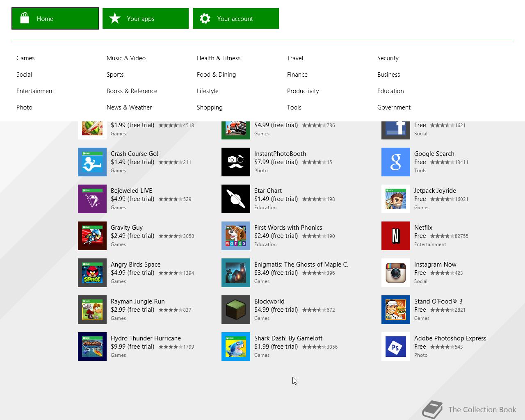Open the Netflix app icon
This screenshot has height=420, width=525.
[x=396, y=236]
